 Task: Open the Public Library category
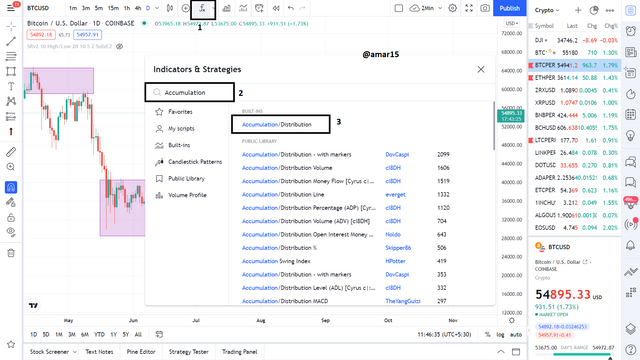click(x=186, y=179)
